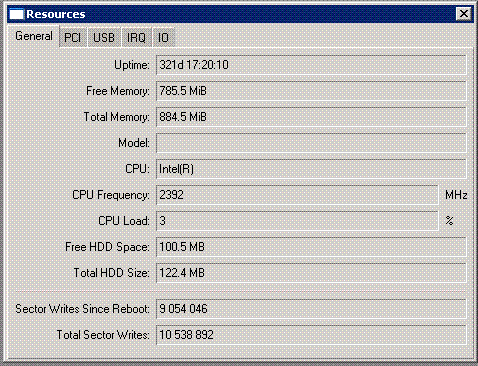The image size is (478, 366).
Task: Select the Total Sector Writes field showing 10 538 892
Action: pos(311,335)
